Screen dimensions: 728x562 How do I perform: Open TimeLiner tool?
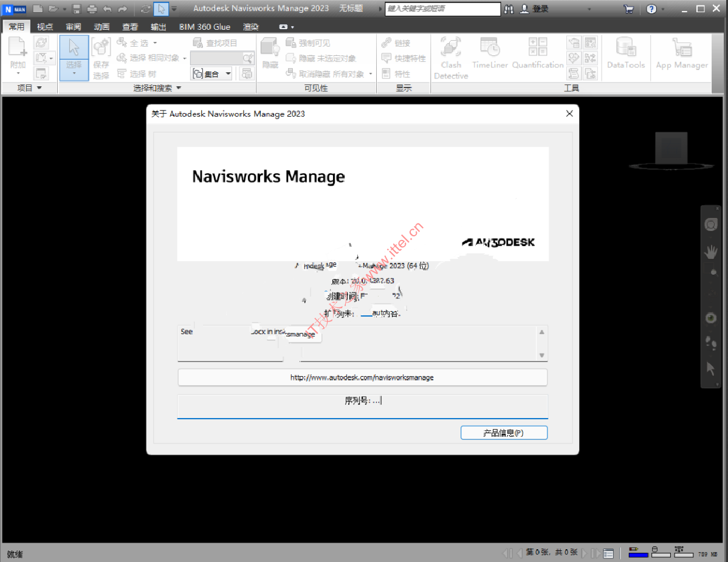pyautogui.click(x=490, y=53)
